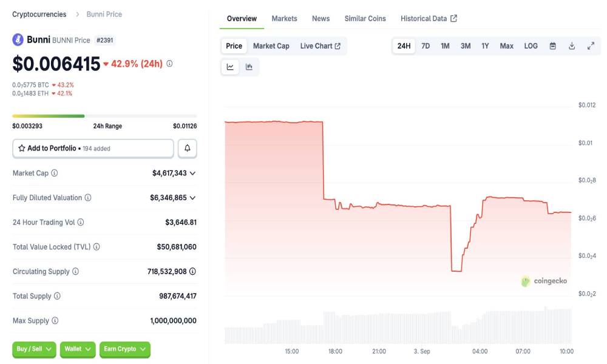Select the 7D time range

click(426, 46)
